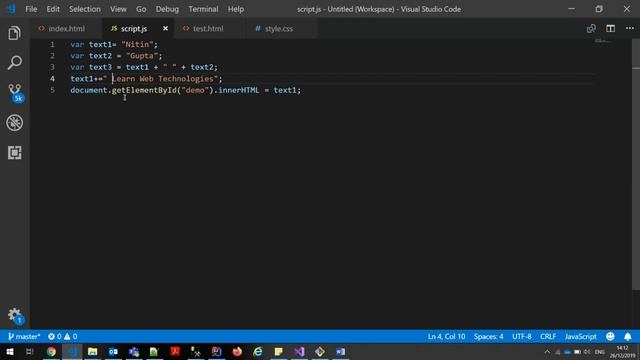Viewport: 640px width, 360px height.
Task: Open Microsoft Teams from the taskbar
Action: coord(134,351)
